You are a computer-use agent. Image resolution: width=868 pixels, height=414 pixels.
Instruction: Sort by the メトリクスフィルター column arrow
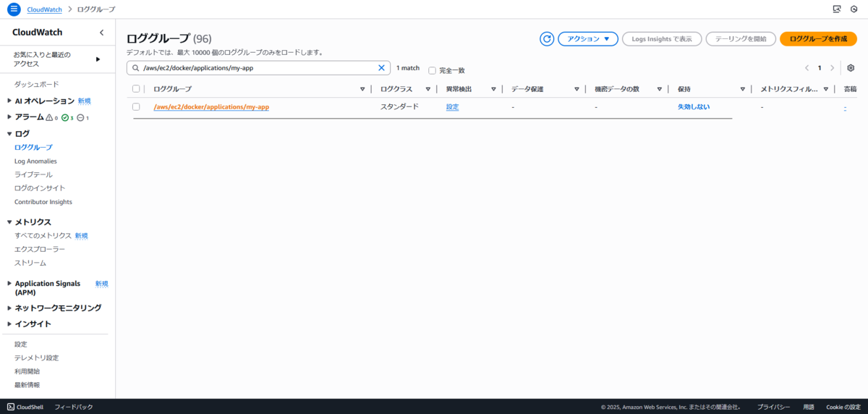826,89
